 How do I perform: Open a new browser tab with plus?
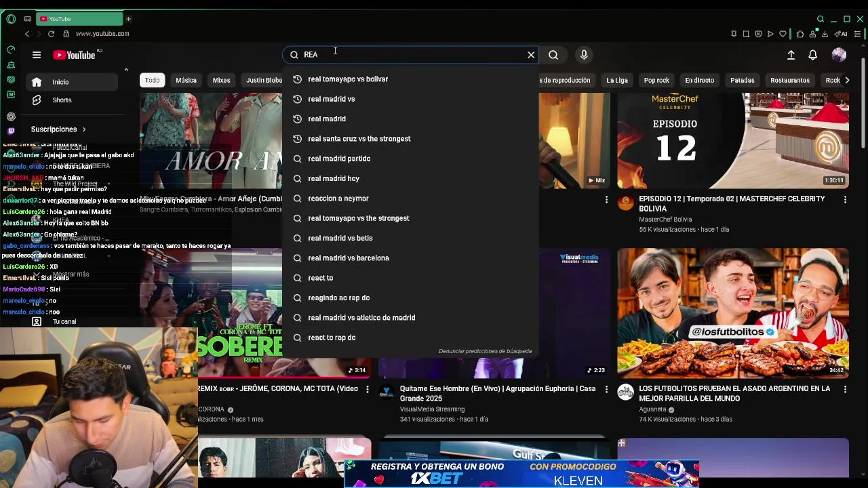point(128,18)
